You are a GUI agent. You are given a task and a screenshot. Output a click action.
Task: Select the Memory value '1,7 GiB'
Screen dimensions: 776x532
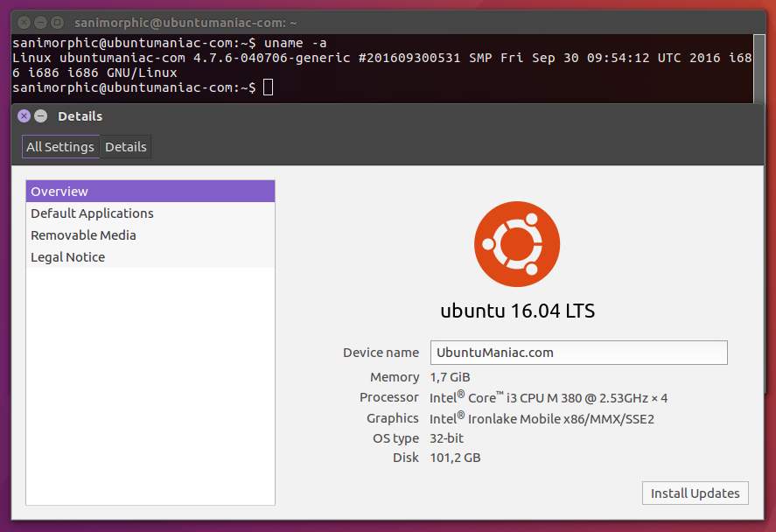click(450, 377)
